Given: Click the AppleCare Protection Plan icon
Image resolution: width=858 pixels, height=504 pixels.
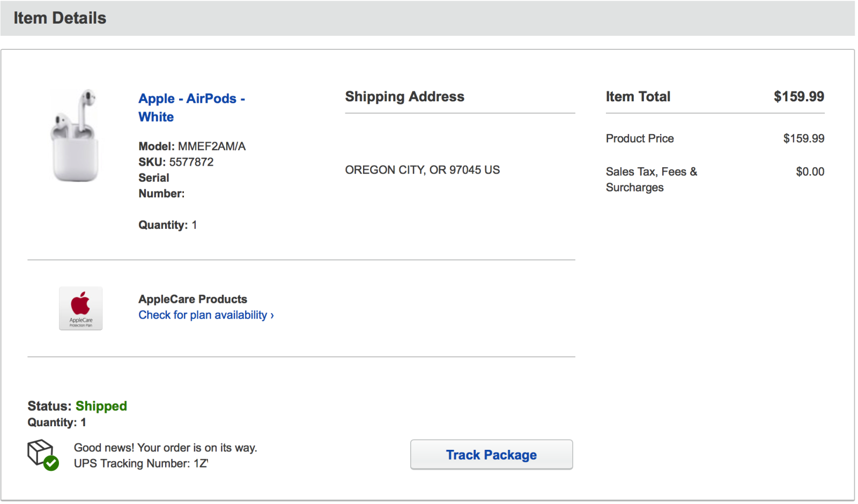Looking at the screenshot, I should coord(80,308).
